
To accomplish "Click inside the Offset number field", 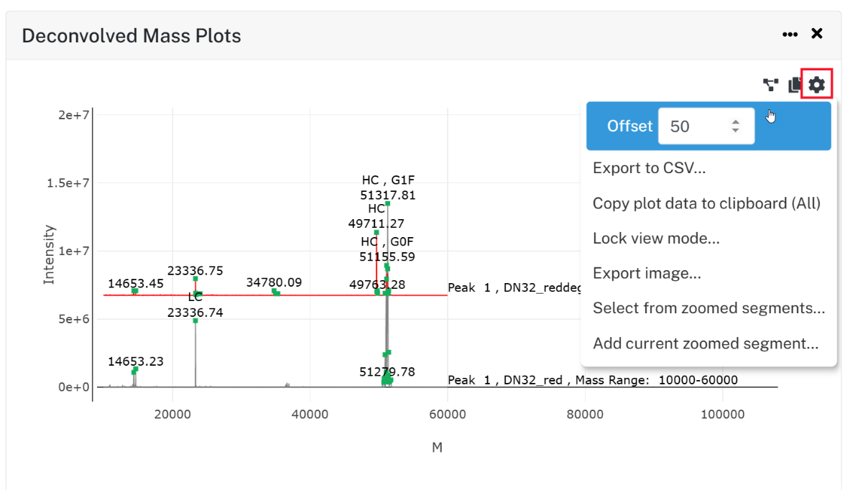I will point(706,126).
